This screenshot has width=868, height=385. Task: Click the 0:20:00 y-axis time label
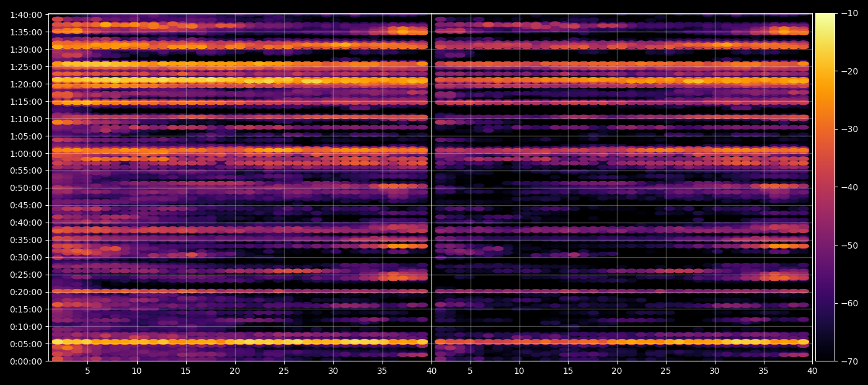(27, 292)
